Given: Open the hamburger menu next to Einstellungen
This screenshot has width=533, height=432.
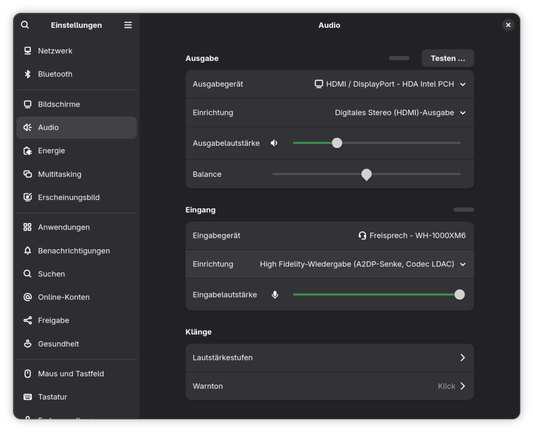Looking at the screenshot, I should (128, 25).
